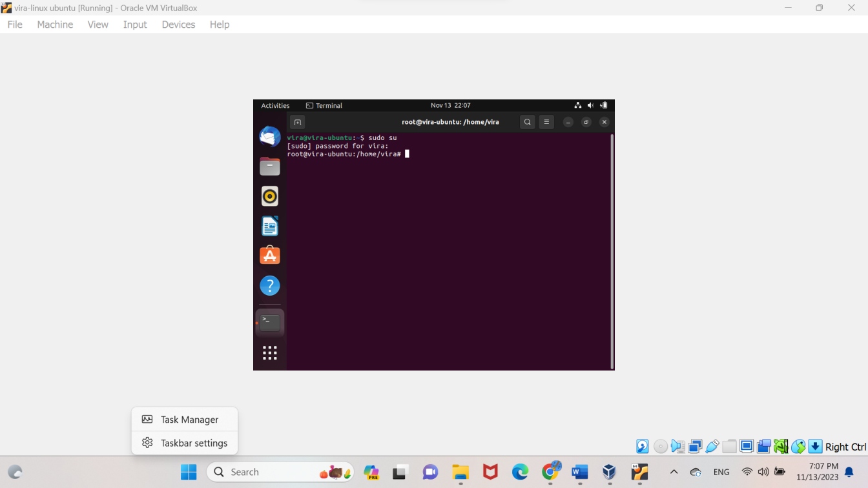
Task: Click the hard disk activity indicator
Action: pyautogui.click(x=643, y=446)
